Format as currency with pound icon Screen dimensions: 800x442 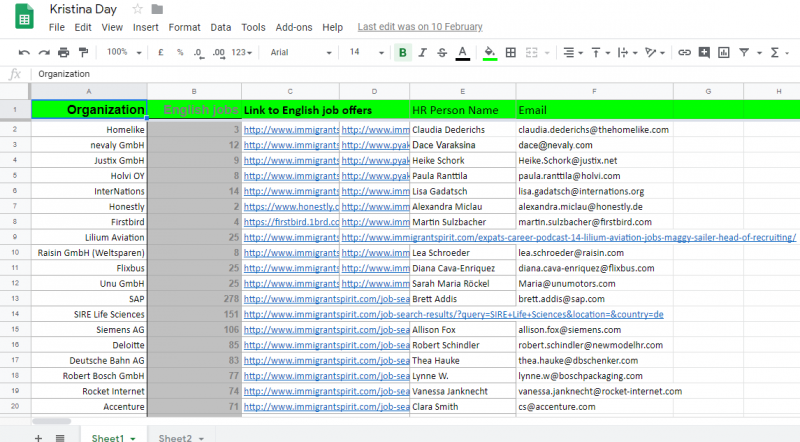(x=161, y=52)
